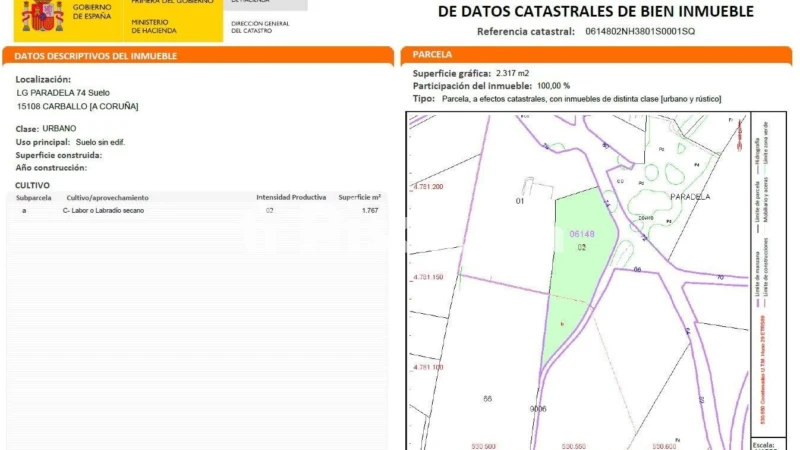Click the '4.781.200' coordinate label
This screenshot has width=800, height=450.
tap(428, 187)
